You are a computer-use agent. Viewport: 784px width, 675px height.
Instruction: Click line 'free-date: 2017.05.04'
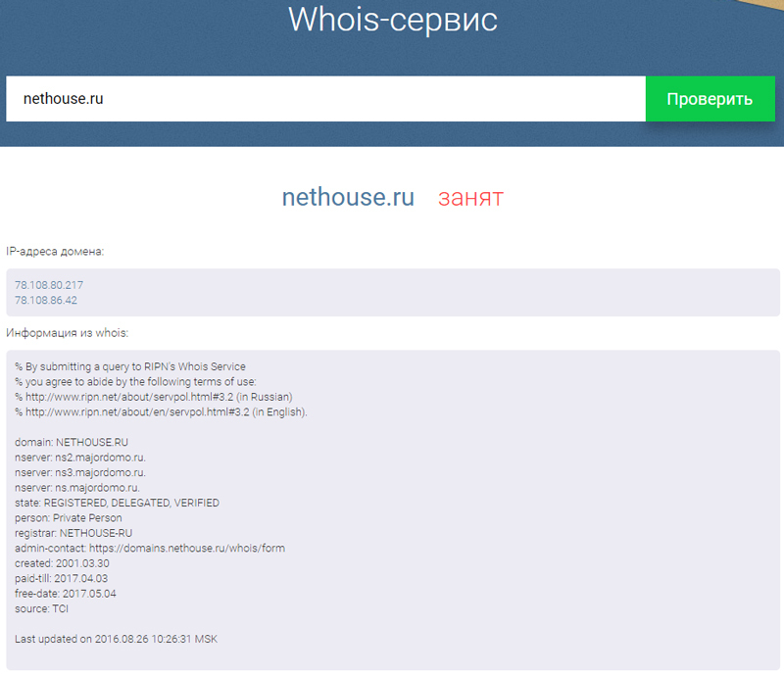[66, 594]
